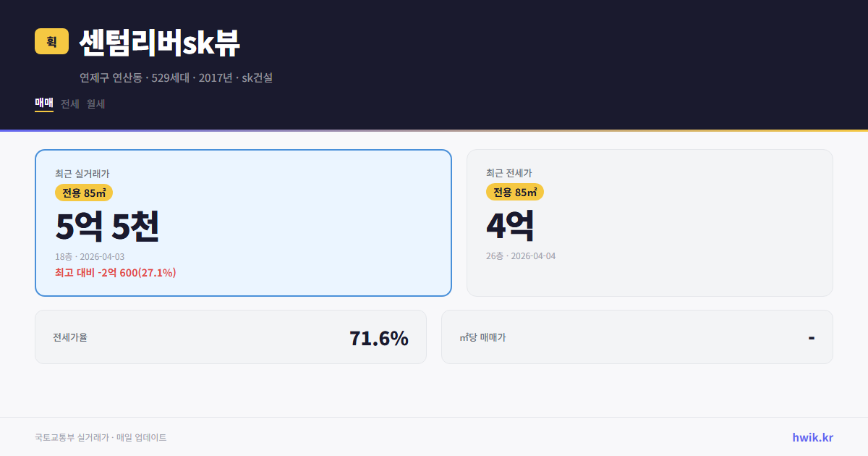Click the 5억 5천 sale price
The image size is (868, 456).
[x=107, y=226]
